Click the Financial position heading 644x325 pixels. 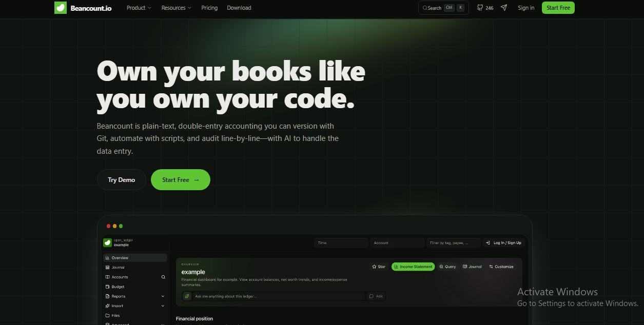[x=194, y=319]
